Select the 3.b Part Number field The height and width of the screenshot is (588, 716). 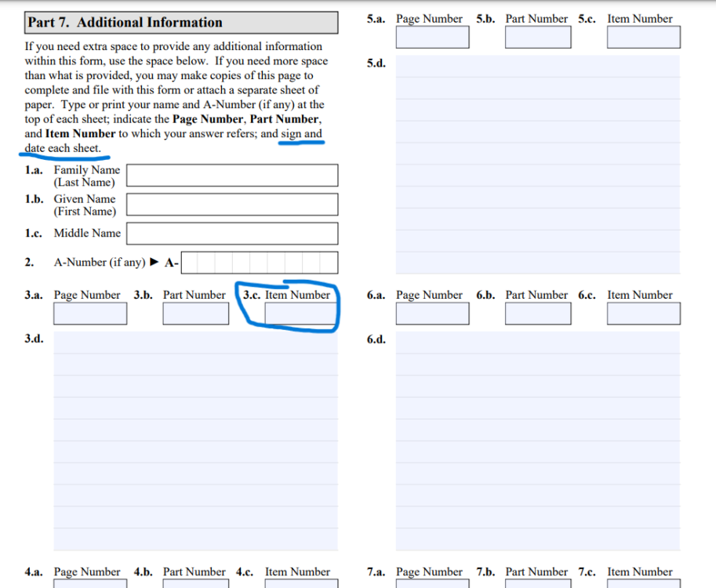pos(194,314)
